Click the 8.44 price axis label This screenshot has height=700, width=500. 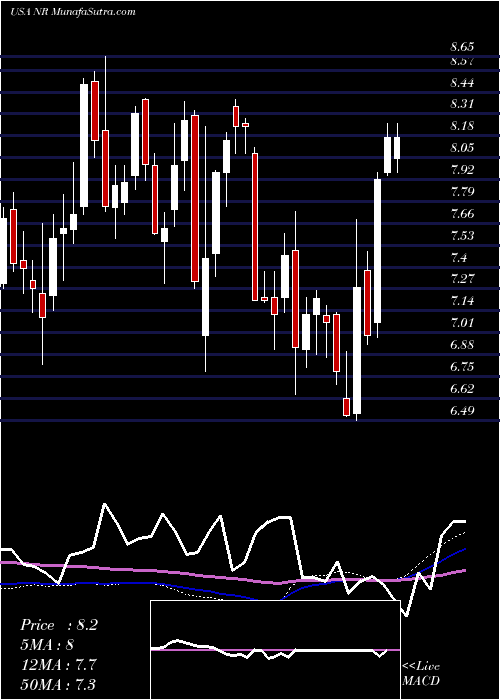click(462, 83)
